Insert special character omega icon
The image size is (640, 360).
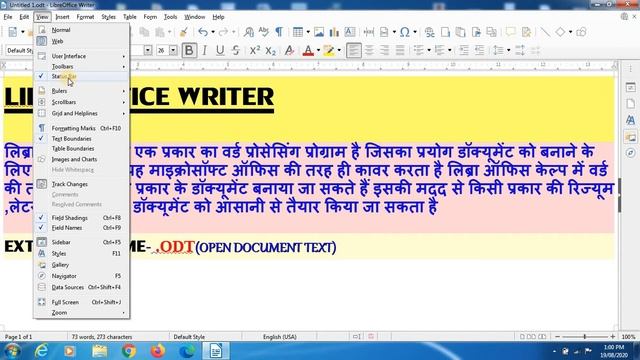tap(404, 32)
